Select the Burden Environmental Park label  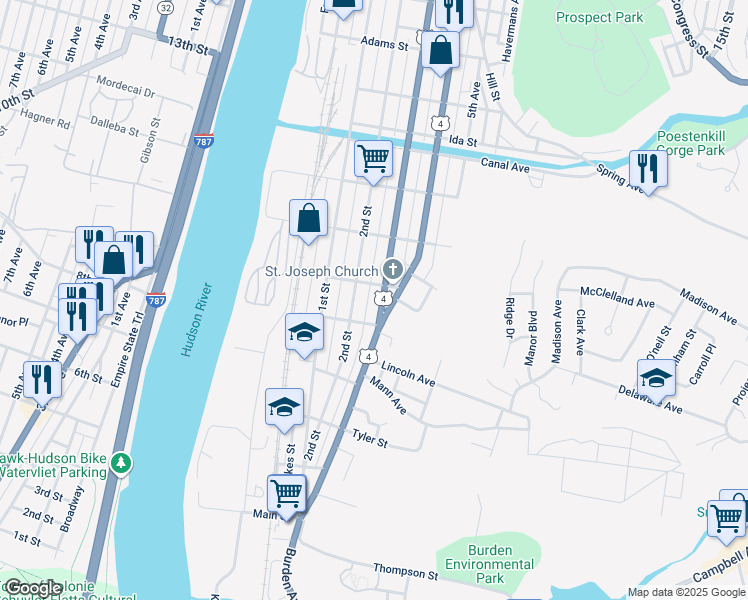(x=489, y=564)
